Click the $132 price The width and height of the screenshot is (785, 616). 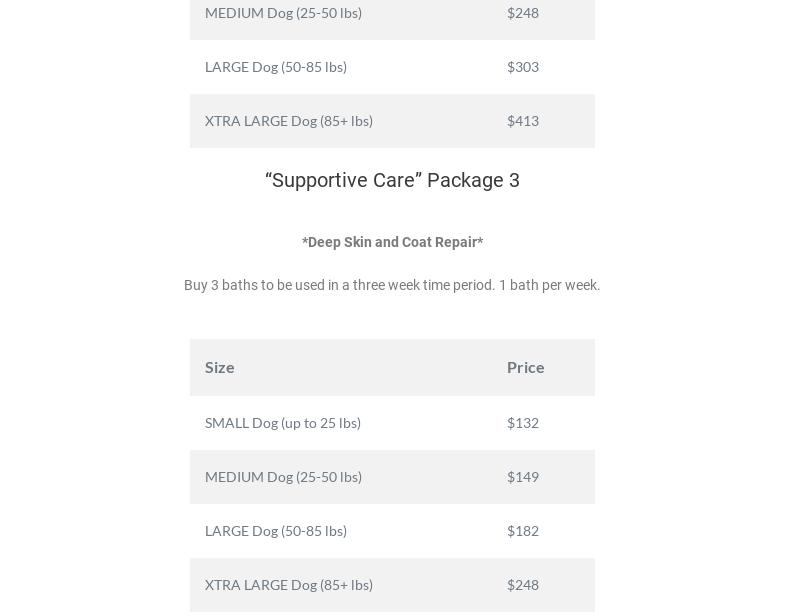click(523, 423)
